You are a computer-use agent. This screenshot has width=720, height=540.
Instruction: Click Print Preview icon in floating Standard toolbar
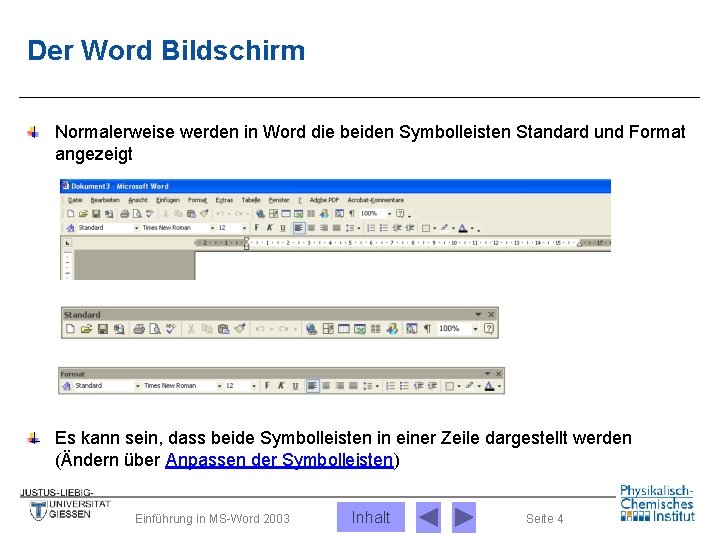[155, 329]
